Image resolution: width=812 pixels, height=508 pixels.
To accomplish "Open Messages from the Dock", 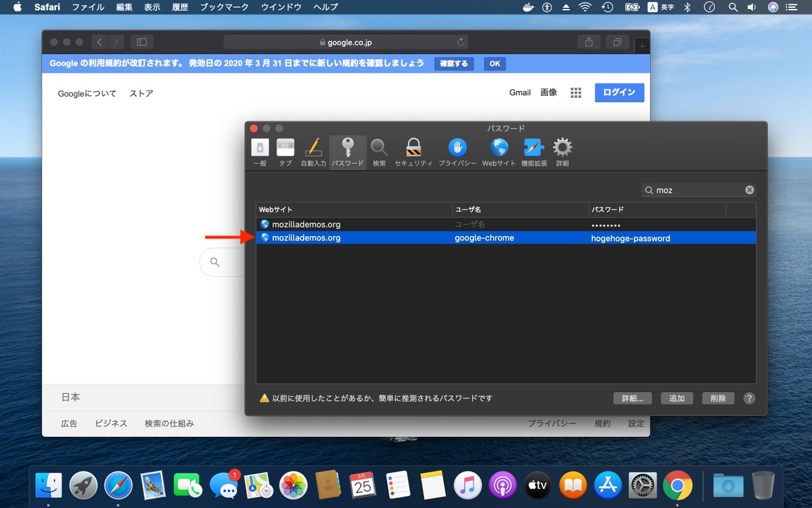I will click(224, 485).
